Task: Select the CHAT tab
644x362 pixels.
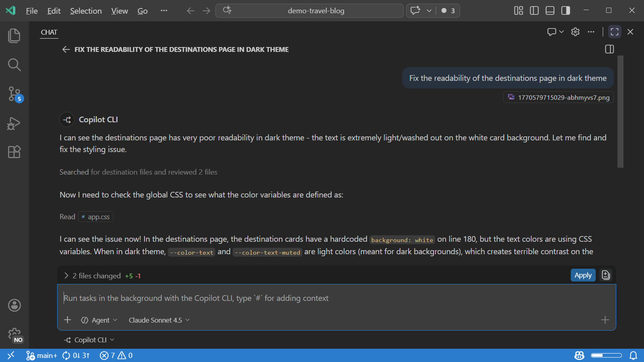Action: click(x=49, y=32)
